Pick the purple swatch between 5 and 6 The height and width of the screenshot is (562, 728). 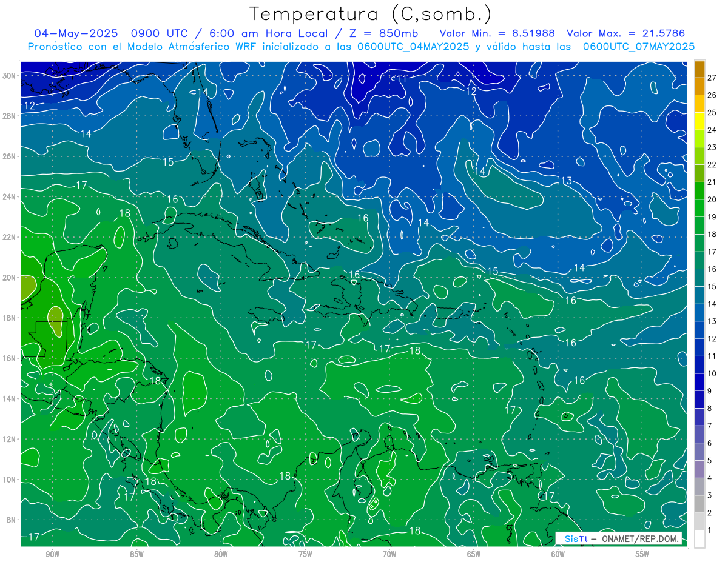(699, 452)
